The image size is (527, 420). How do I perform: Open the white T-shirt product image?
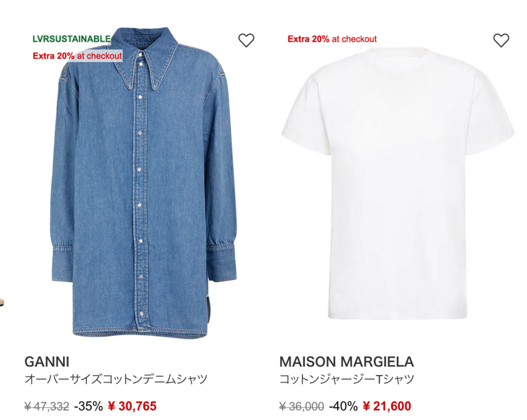coord(398,183)
